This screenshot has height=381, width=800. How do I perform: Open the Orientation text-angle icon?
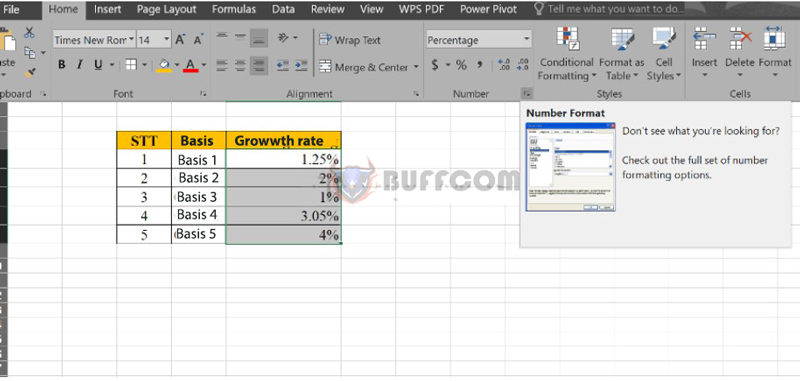284,38
